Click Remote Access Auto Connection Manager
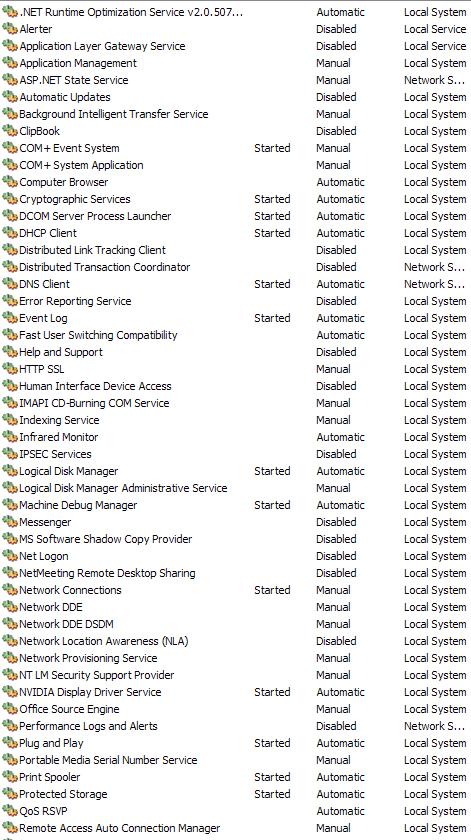 [119, 828]
